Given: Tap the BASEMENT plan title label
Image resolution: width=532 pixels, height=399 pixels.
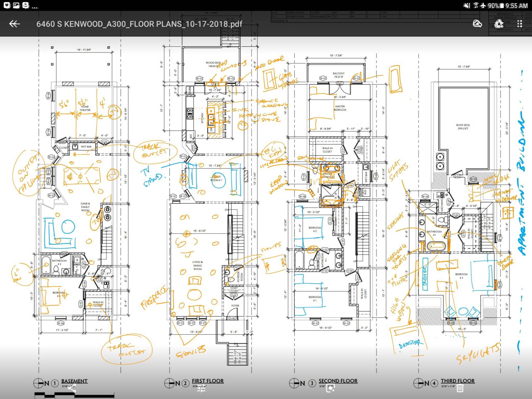Looking at the screenshot, I should pos(74,381).
